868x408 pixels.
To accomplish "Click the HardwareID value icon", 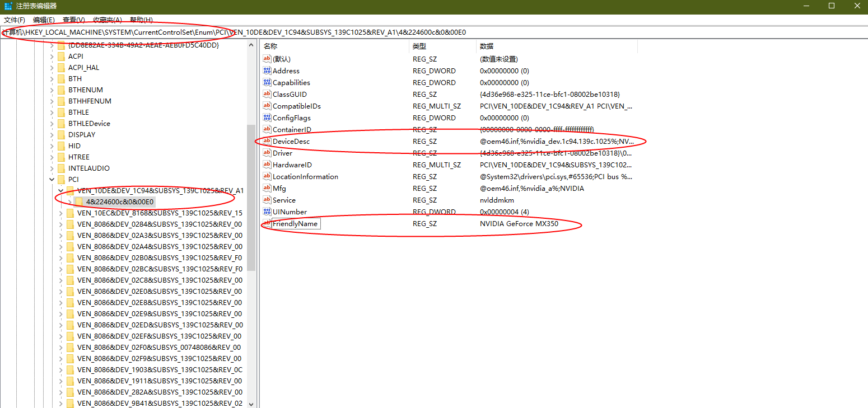I will [267, 165].
